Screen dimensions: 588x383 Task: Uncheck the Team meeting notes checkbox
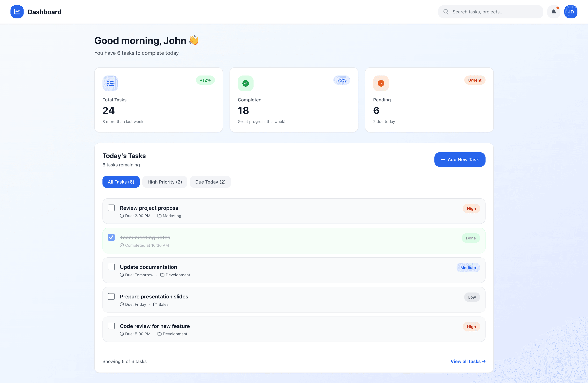111,237
